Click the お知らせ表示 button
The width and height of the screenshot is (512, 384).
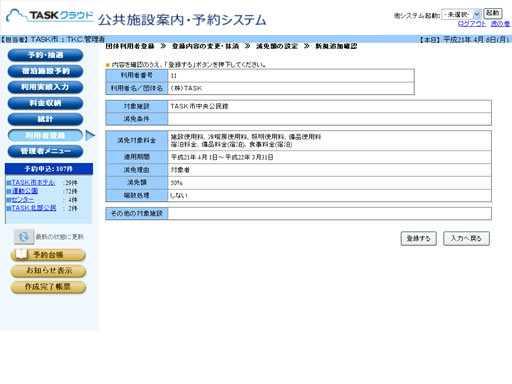pos(48,271)
